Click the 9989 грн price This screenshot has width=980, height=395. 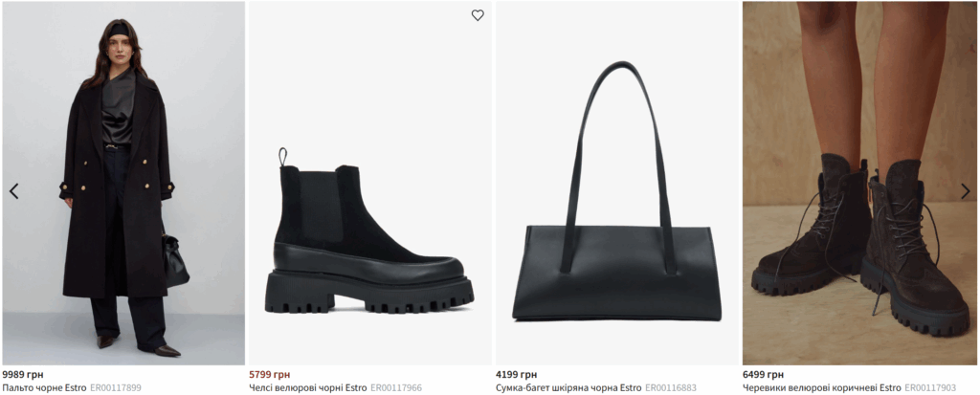pos(23,374)
